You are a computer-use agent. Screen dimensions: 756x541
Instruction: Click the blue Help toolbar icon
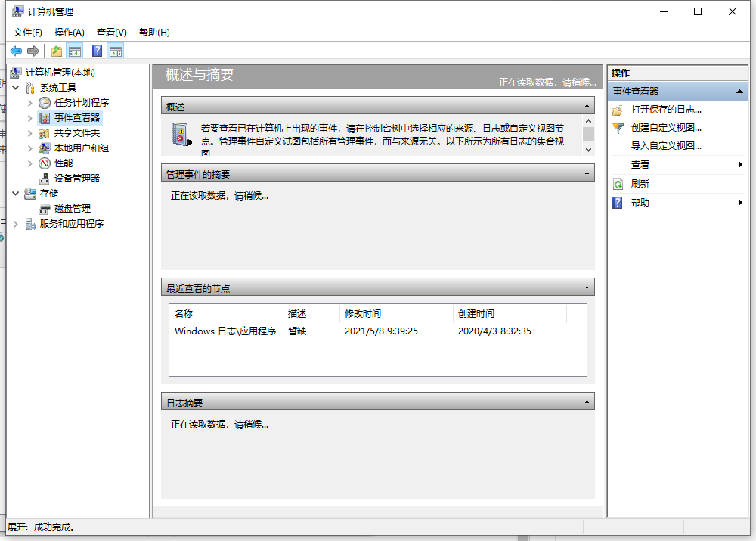click(x=97, y=51)
